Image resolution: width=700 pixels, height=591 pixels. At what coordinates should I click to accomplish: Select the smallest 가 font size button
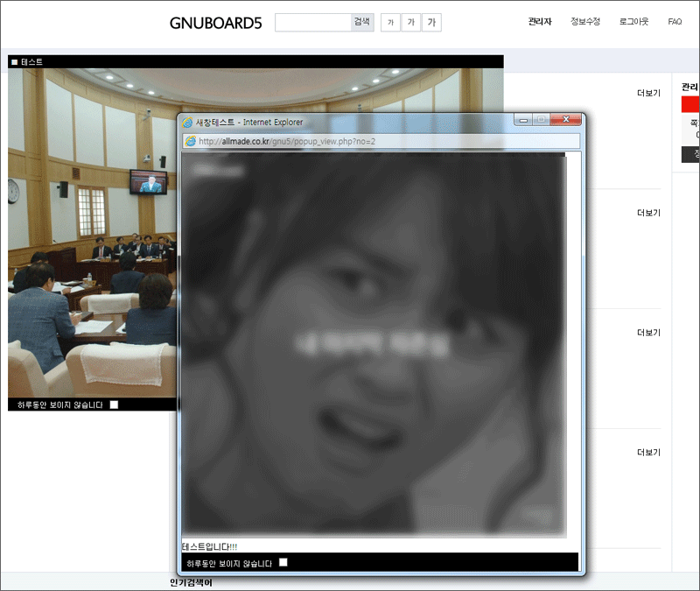(x=390, y=22)
